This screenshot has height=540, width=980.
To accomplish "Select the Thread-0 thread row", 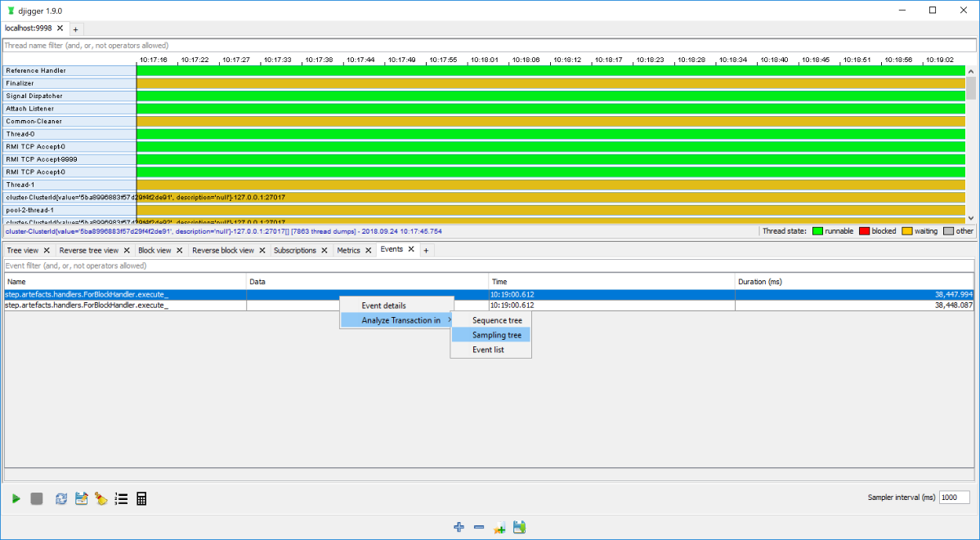I will click(69, 134).
